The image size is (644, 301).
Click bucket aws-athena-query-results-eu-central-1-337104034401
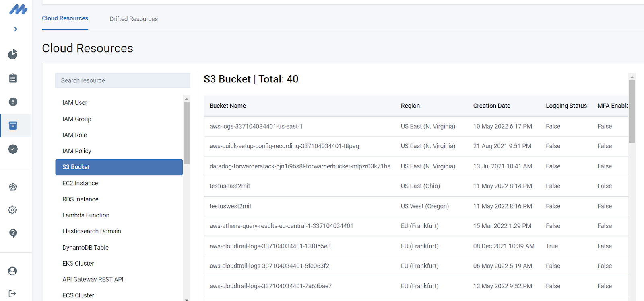[281, 226]
